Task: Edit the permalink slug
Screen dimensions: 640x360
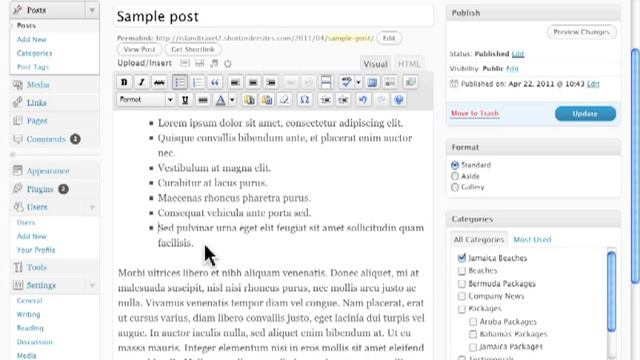Action: click(389, 38)
